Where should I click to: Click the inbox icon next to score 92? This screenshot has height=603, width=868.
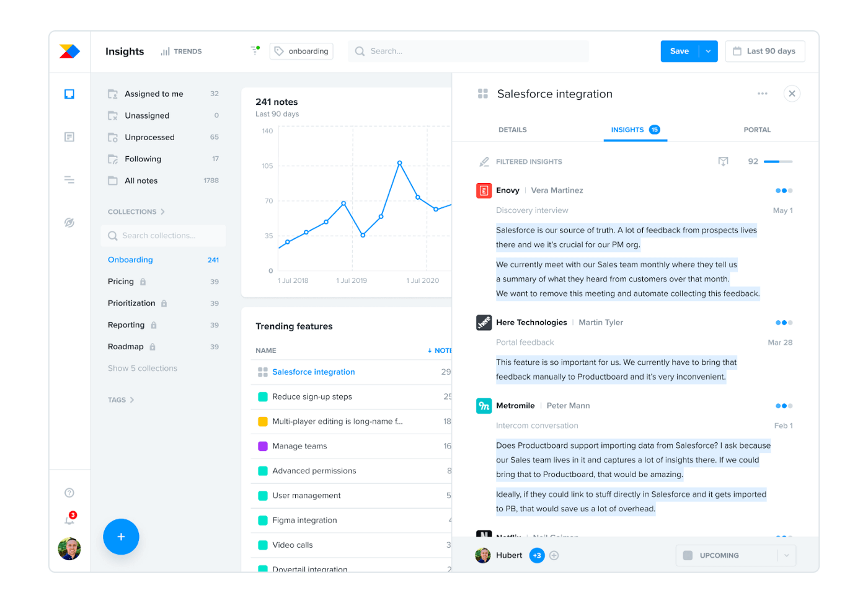(723, 161)
